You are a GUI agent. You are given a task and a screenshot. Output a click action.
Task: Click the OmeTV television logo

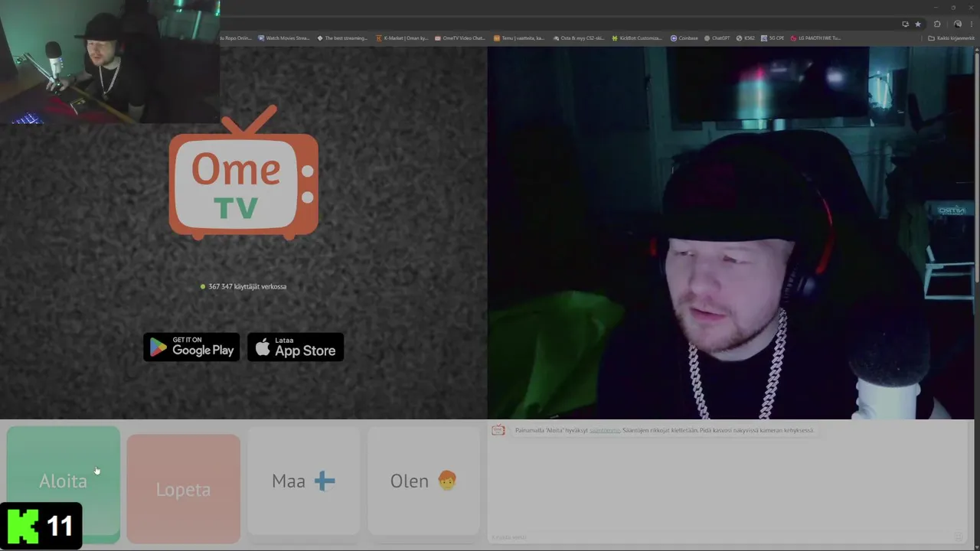point(243,174)
